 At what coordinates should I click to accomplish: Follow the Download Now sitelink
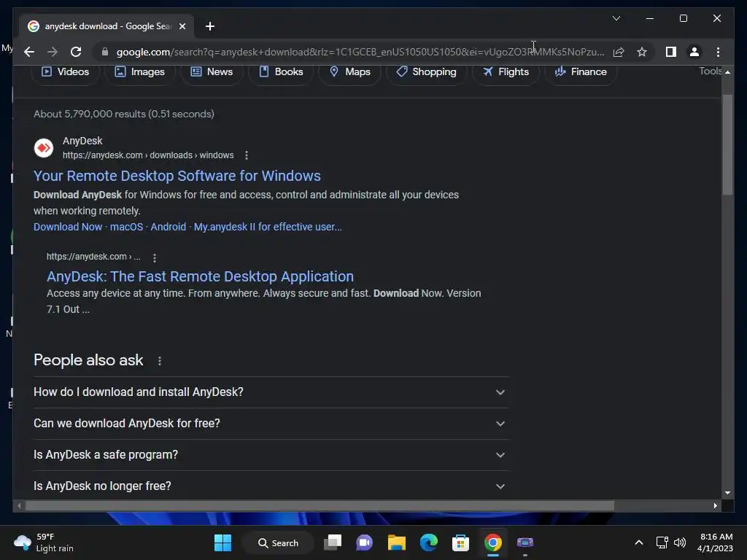(x=68, y=227)
